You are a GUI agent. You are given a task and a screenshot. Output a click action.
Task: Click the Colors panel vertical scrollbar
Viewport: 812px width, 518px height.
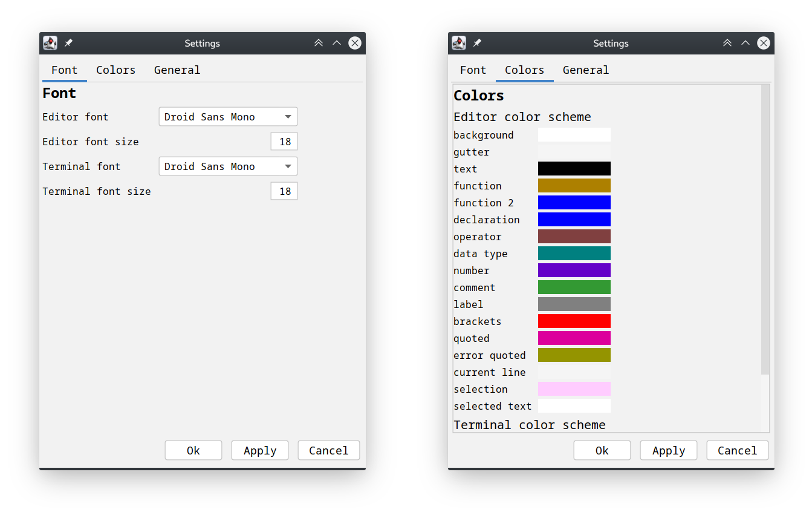pos(765,230)
